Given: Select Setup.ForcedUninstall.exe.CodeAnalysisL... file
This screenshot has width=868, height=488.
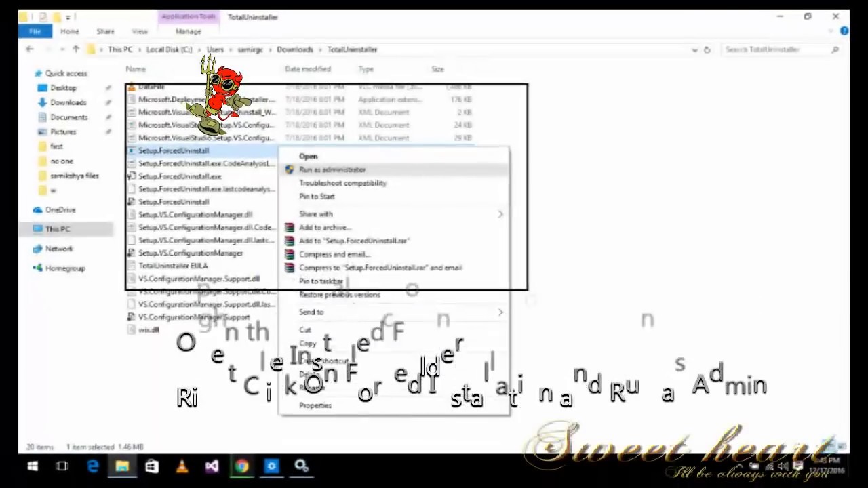Looking at the screenshot, I should tap(206, 163).
